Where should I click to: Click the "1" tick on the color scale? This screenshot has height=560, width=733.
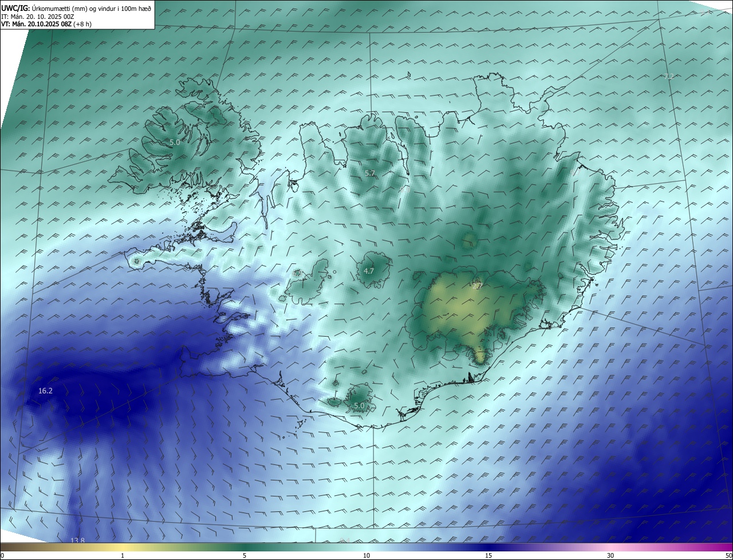pos(123,555)
